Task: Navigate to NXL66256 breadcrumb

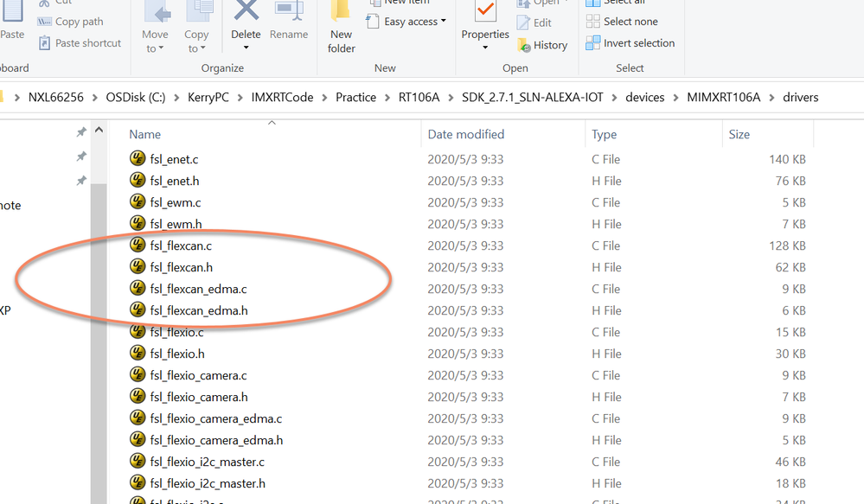Action: coord(55,98)
